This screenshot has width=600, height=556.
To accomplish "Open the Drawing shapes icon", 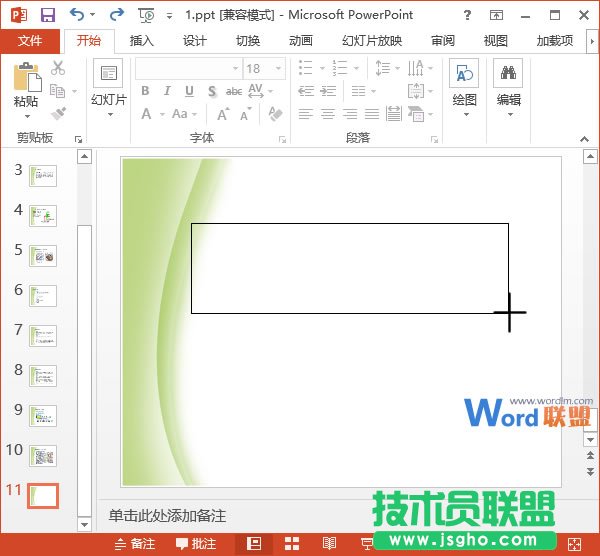I will (464, 75).
